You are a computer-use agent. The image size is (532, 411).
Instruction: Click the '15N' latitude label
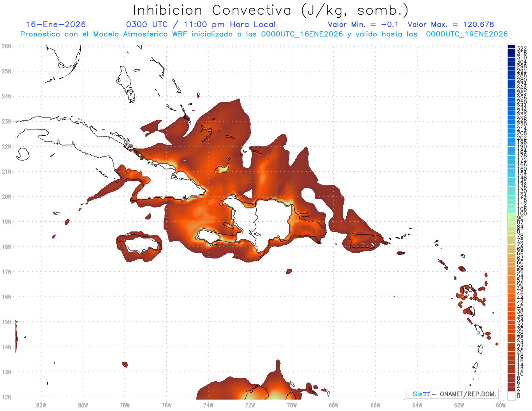point(6,322)
